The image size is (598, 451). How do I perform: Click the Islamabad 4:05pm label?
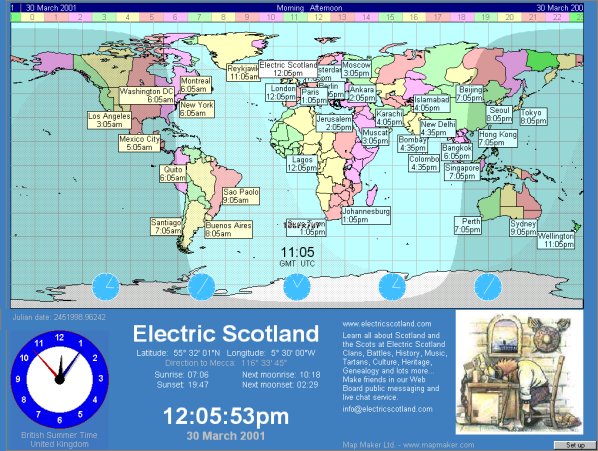pyautogui.click(x=432, y=104)
